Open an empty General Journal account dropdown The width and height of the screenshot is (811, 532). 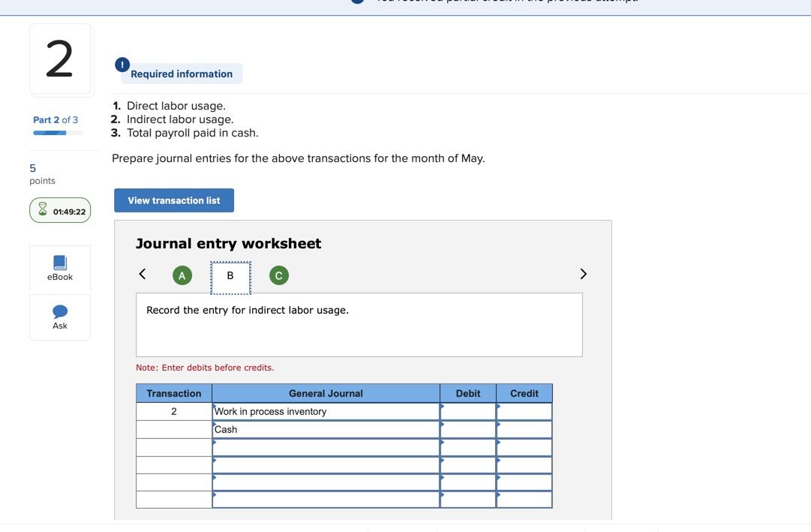tap(216, 446)
